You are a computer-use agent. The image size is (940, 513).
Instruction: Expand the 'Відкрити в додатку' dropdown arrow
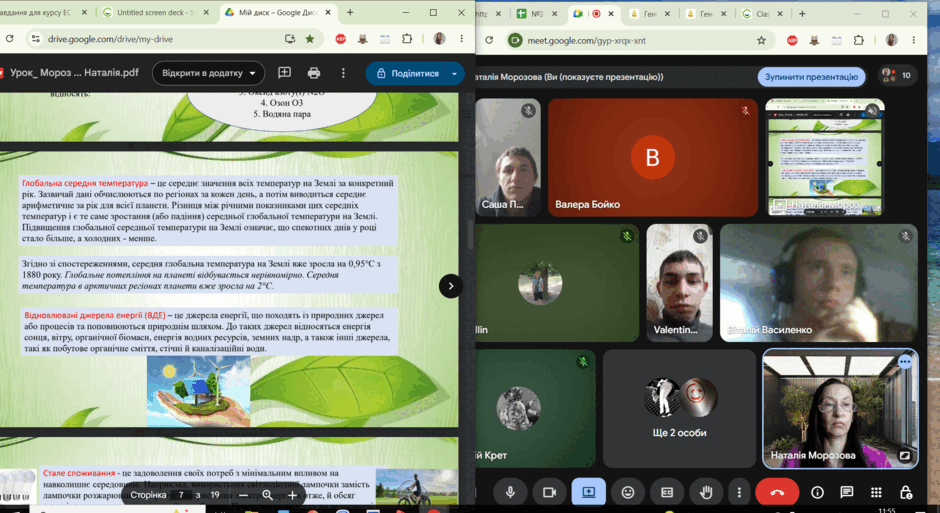(x=253, y=73)
